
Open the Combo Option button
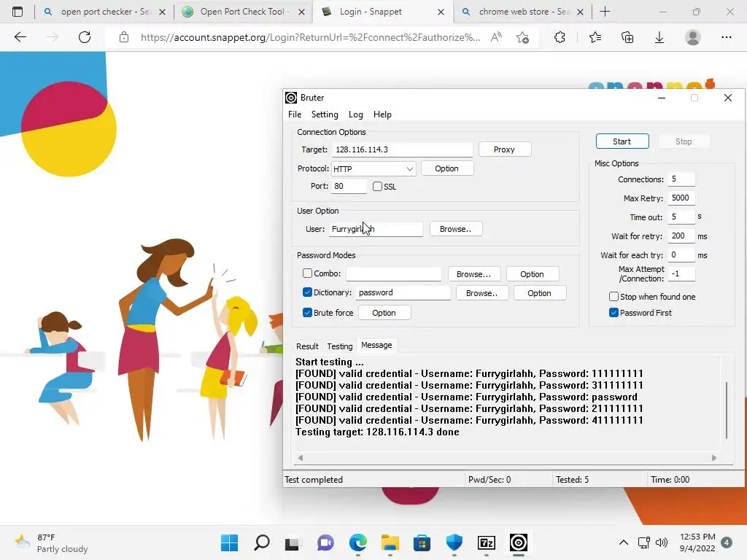point(532,274)
